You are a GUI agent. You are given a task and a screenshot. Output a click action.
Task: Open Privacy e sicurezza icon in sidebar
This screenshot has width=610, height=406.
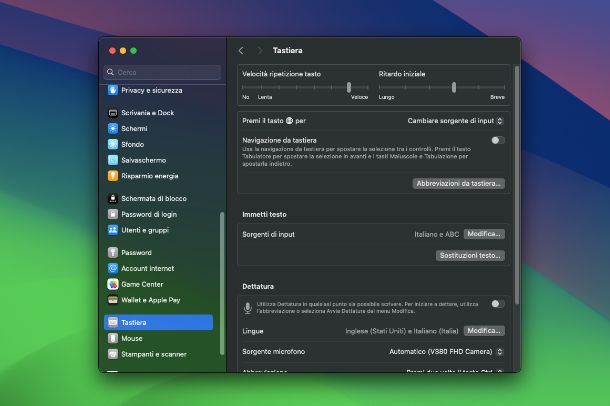point(113,90)
